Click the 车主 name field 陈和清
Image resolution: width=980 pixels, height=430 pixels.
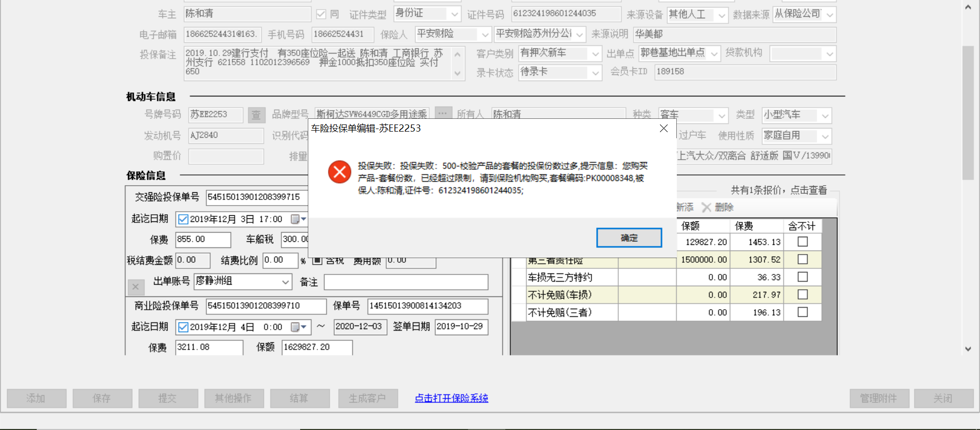tap(247, 14)
